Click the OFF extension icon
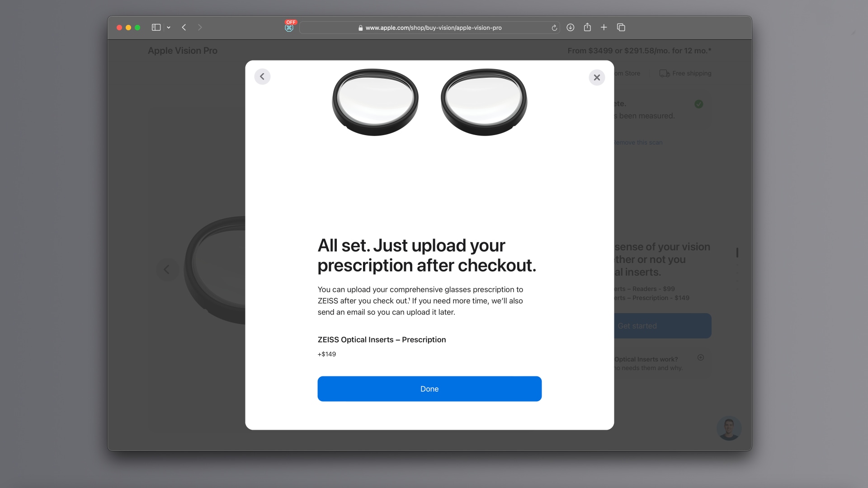 [289, 26]
